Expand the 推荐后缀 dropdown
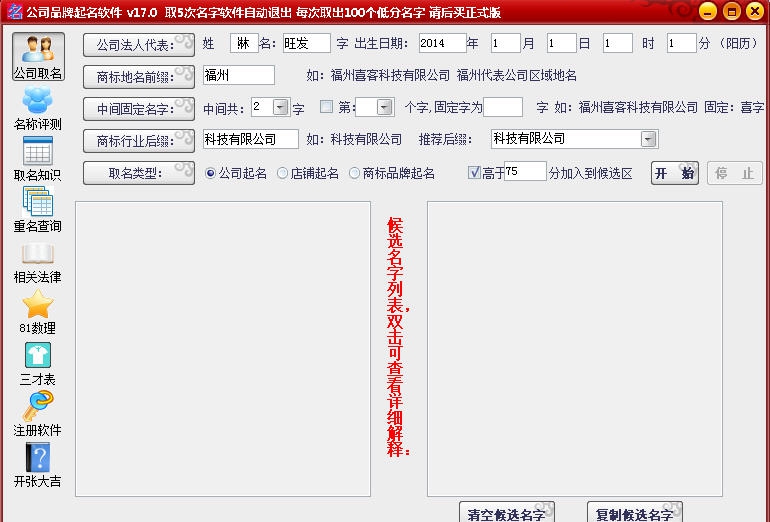Screen dimensions: 770x522 (x=648, y=139)
